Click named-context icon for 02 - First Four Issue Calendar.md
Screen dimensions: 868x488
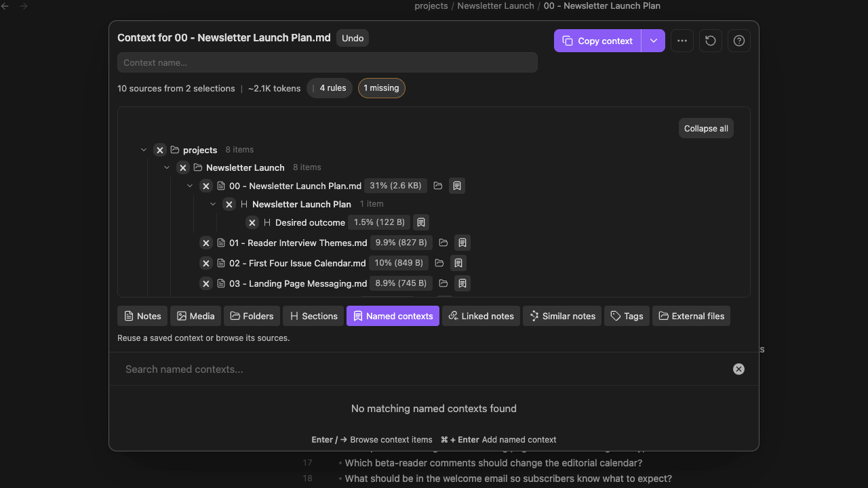tap(458, 263)
